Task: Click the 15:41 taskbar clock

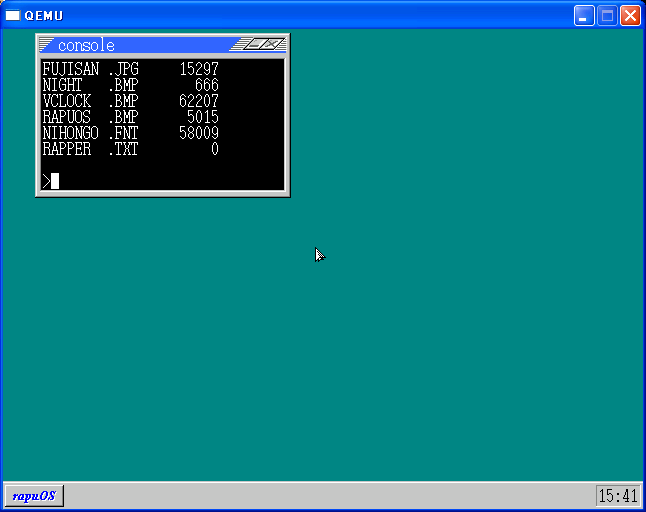Action: pyautogui.click(x=617, y=496)
